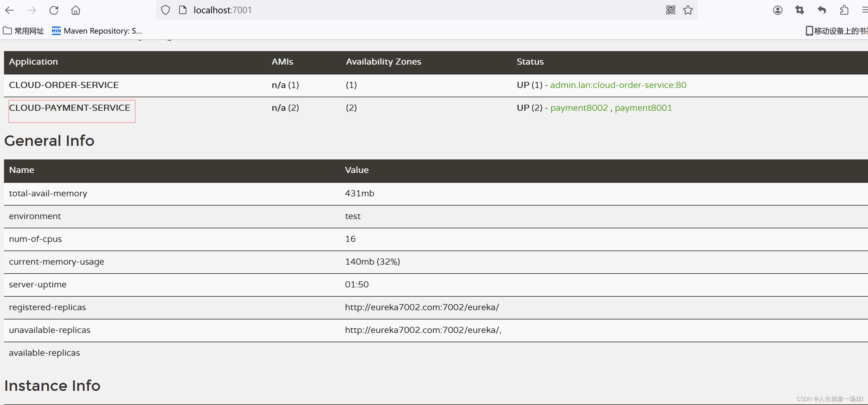The width and height of the screenshot is (868, 405).
Task: Click the QR code icon in address bar
Action: pyautogui.click(x=670, y=10)
